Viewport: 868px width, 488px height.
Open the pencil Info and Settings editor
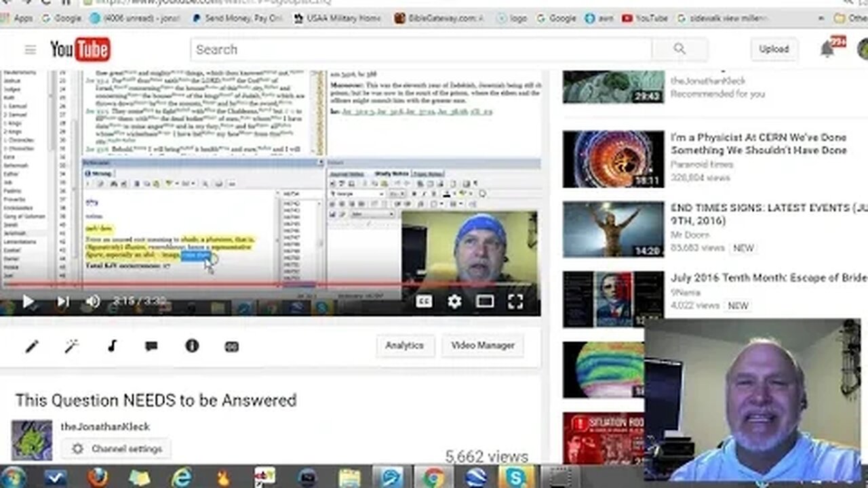coord(32,346)
